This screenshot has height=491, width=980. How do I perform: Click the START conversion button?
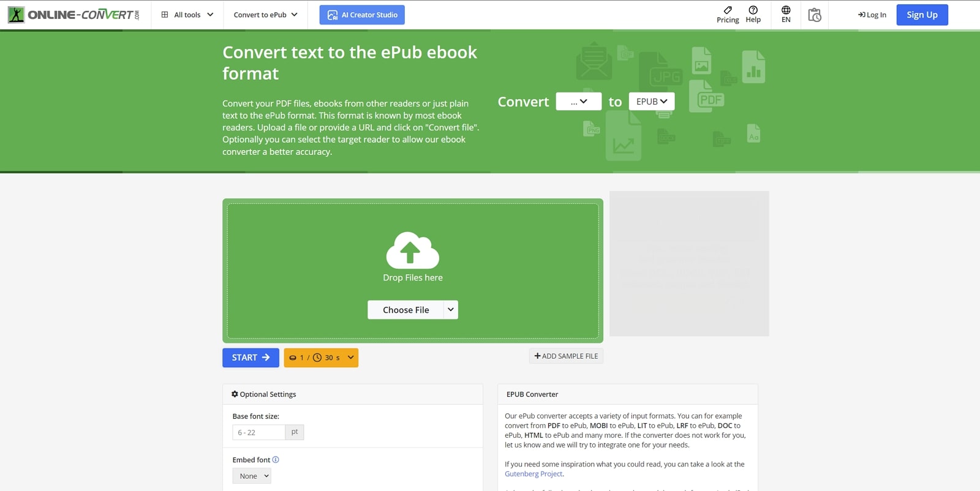tap(251, 358)
